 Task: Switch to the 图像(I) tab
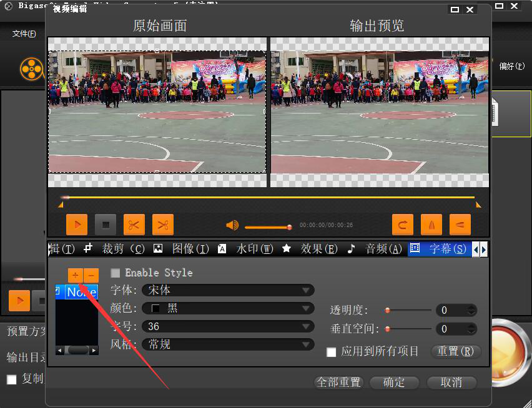click(190, 249)
